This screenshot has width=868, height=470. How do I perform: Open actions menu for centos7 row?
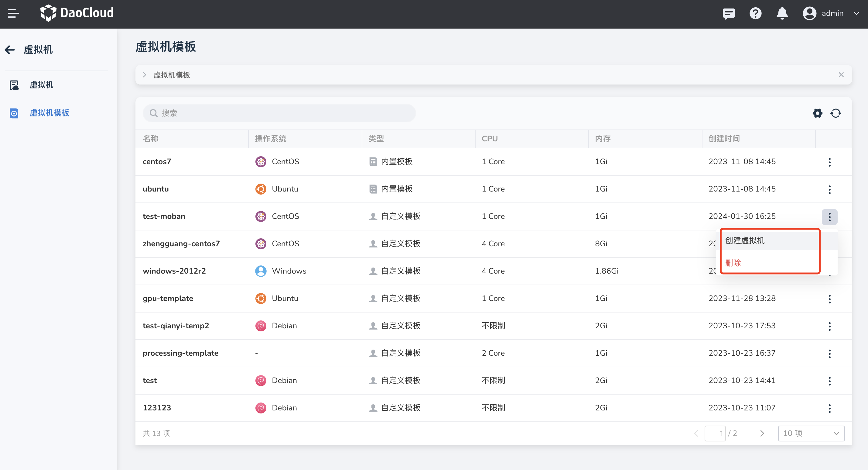pyautogui.click(x=829, y=162)
